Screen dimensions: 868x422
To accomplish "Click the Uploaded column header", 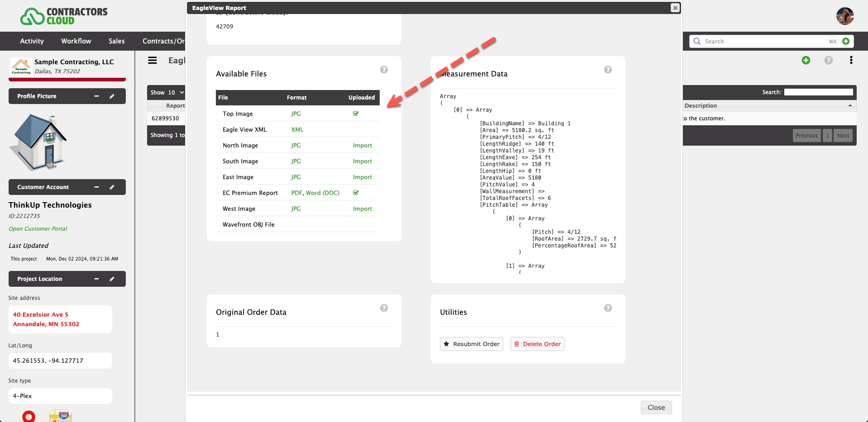I will click(x=362, y=98).
